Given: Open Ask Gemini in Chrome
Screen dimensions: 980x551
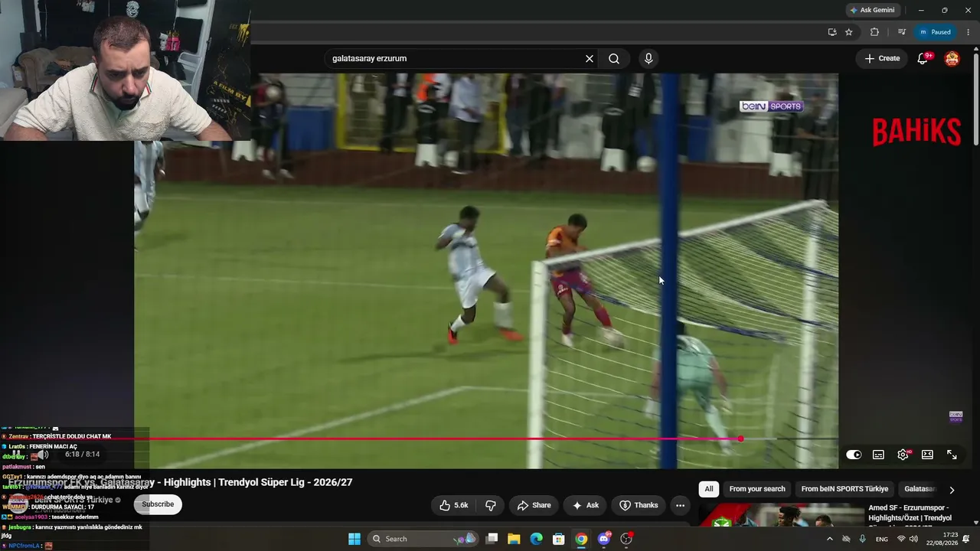Looking at the screenshot, I should (871, 10).
